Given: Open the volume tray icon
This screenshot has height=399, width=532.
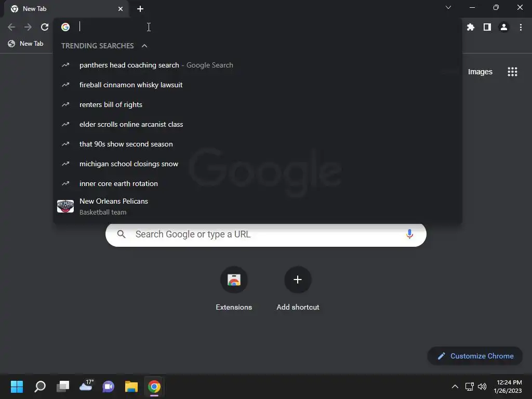Looking at the screenshot, I should pyautogui.click(x=482, y=387).
